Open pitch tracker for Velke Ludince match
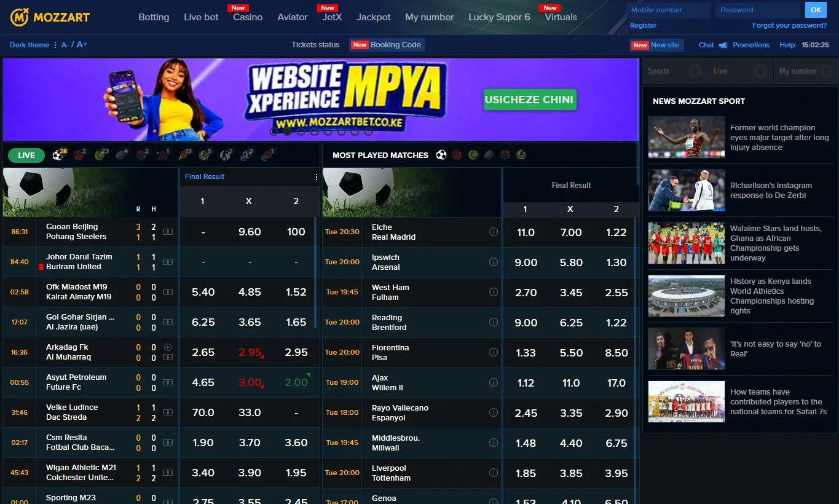Screen dimensions: 839x504 [x=168, y=412]
